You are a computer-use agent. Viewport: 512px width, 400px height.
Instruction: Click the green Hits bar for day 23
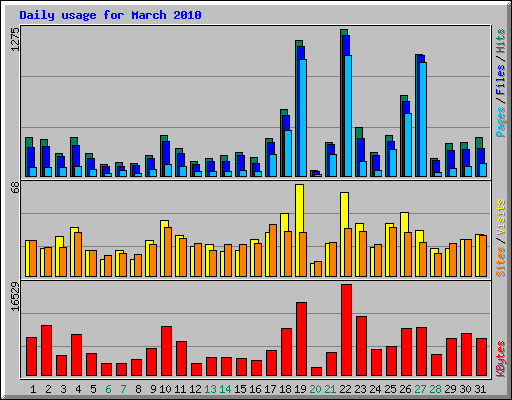(x=359, y=133)
